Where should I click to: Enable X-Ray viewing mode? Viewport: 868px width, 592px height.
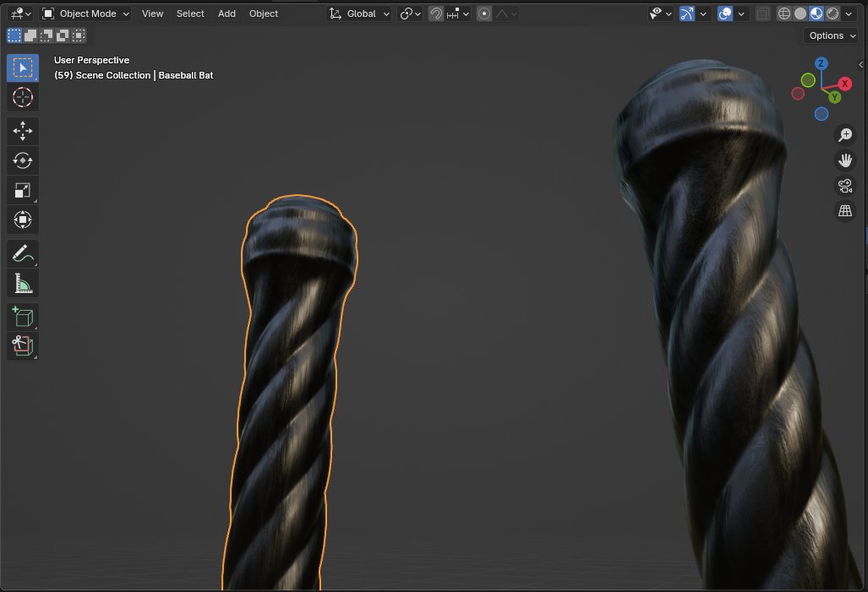(x=762, y=13)
